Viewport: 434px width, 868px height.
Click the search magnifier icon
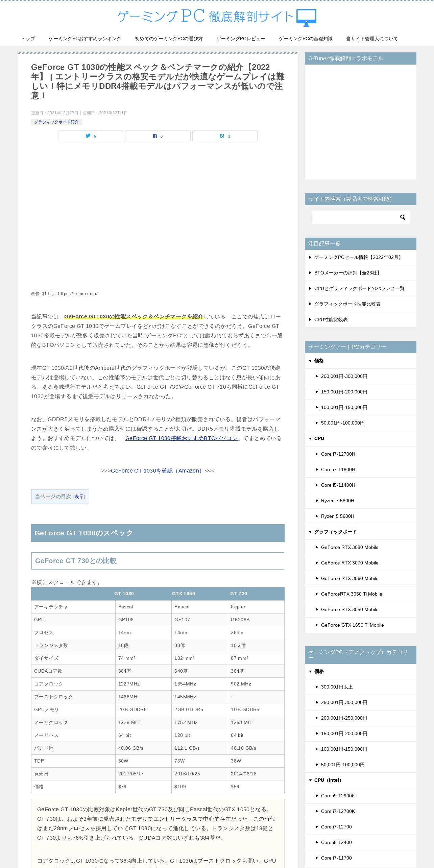click(403, 217)
